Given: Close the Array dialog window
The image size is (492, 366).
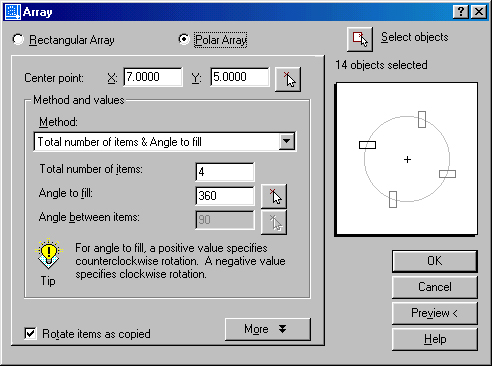Looking at the screenshot, I should coord(479,12).
